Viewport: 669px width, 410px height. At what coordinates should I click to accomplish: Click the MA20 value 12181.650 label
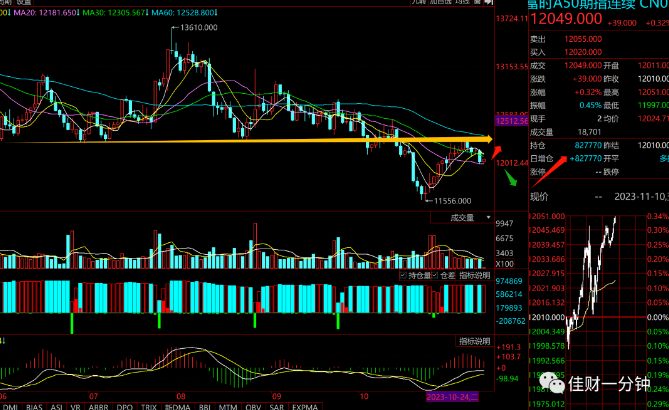click(47, 13)
